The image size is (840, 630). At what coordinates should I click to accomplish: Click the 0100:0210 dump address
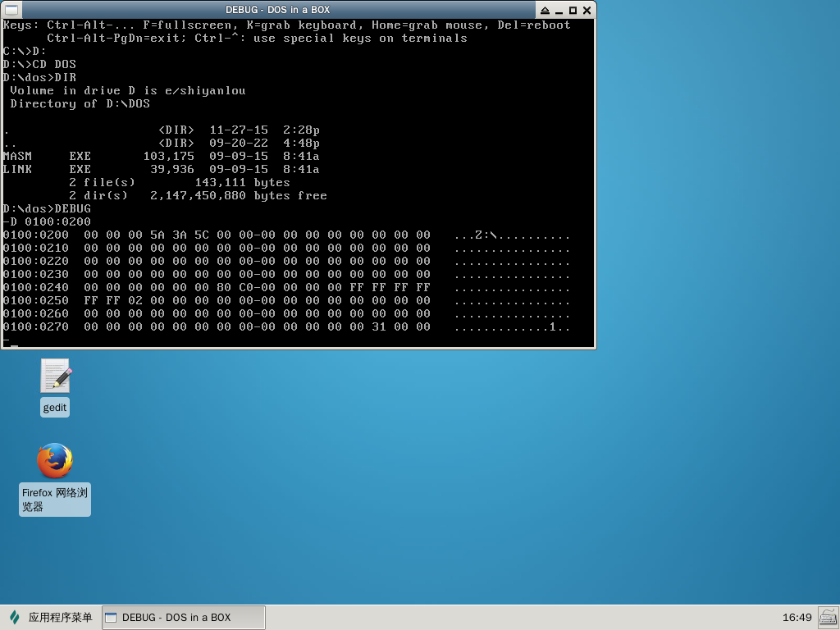click(x=36, y=248)
